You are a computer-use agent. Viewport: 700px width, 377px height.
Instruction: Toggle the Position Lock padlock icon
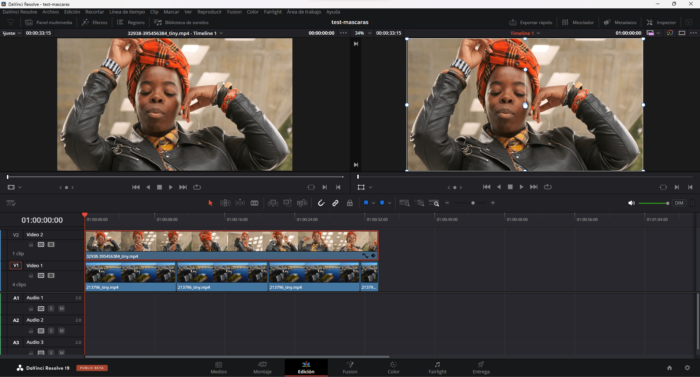point(350,203)
